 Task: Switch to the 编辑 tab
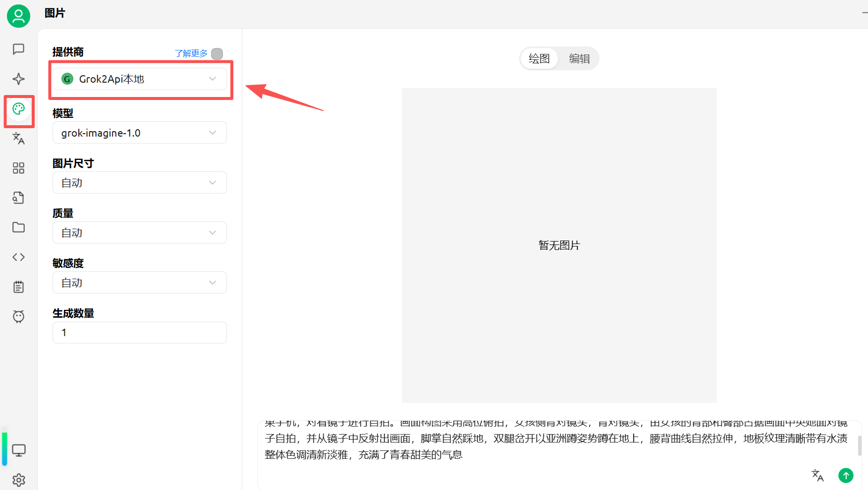(579, 59)
